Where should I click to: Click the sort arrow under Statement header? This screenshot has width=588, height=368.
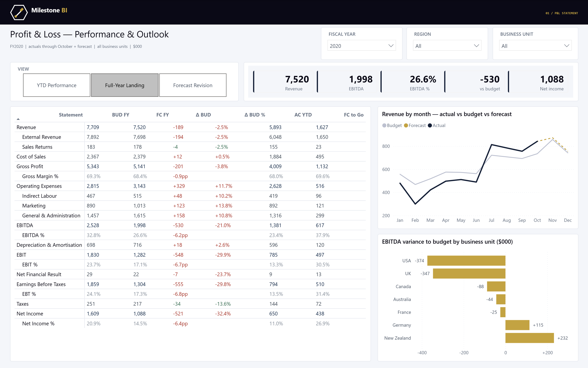(18, 119)
